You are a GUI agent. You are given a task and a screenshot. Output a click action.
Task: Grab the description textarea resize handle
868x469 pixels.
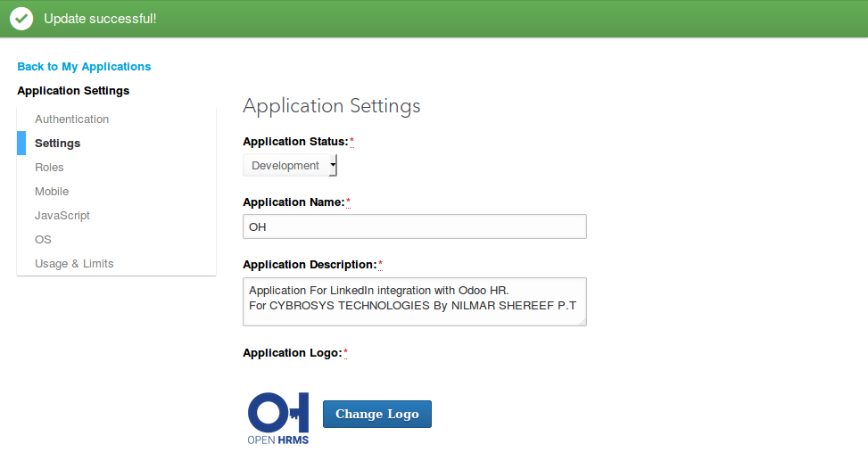[x=582, y=321]
